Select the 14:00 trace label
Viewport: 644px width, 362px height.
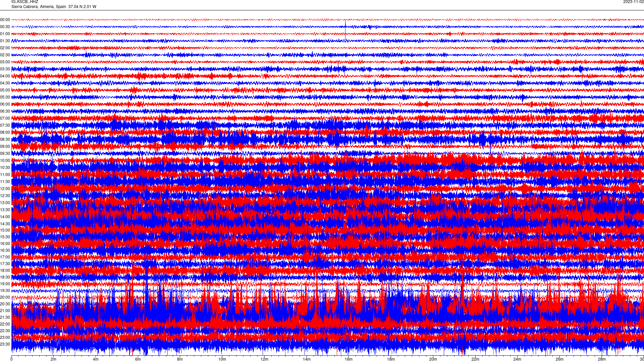5,217
